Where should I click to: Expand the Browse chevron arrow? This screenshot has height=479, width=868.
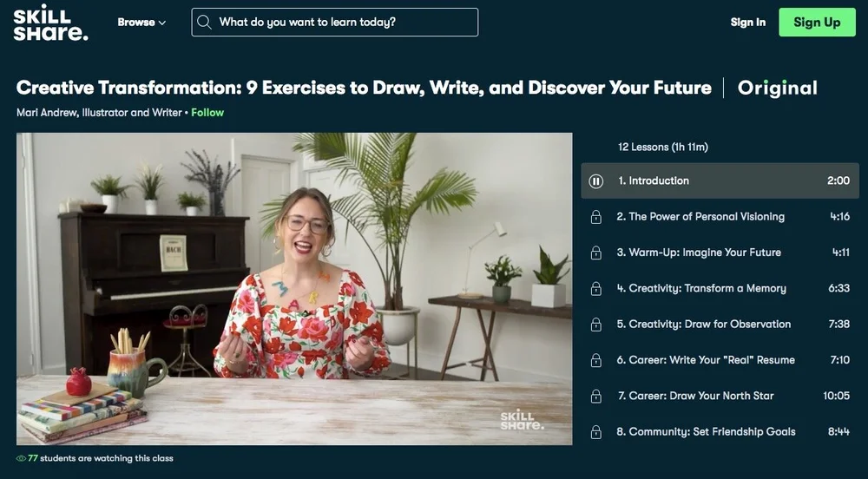(x=162, y=23)
